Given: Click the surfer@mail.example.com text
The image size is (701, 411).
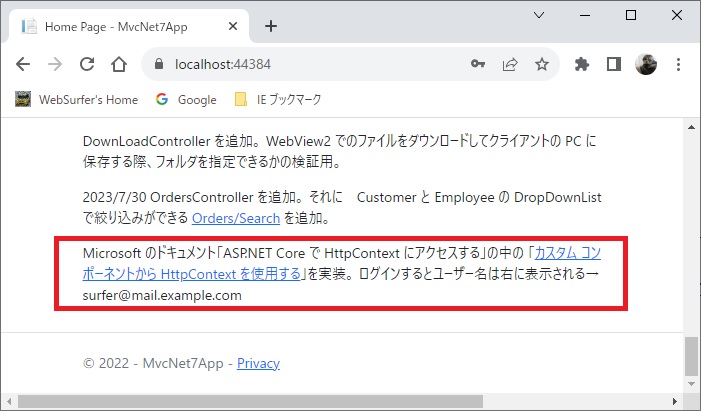Looking at the screenshot, I should point(162,296).
